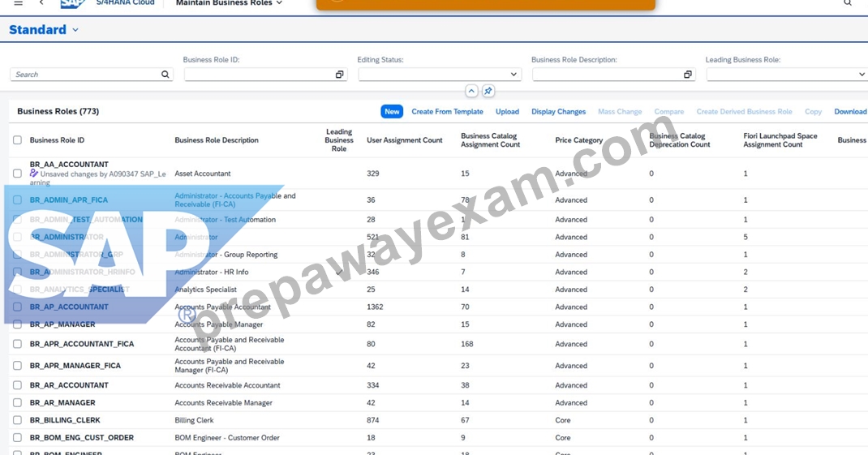
Task: Open value help for Business Role Description
Action: tap(688, 74)
